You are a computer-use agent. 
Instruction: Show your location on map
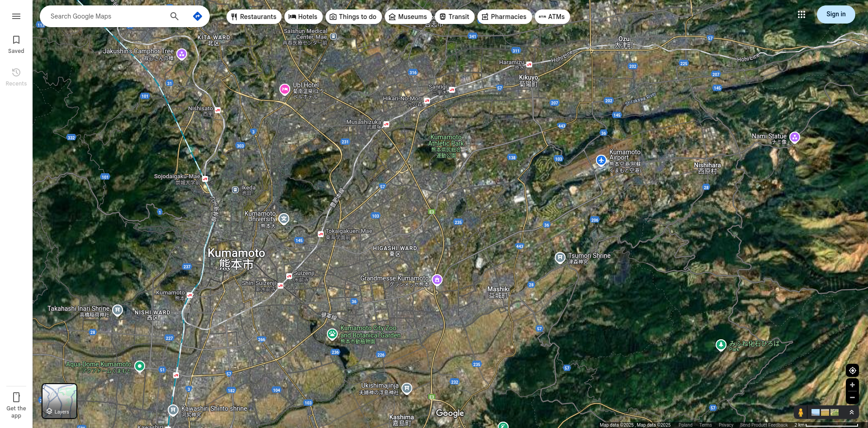tap(852, 371)
